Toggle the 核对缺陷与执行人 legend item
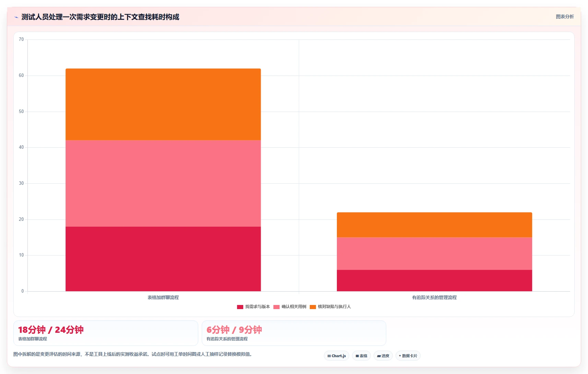Screen dimensions: 588x374 [x=330, y=307]
